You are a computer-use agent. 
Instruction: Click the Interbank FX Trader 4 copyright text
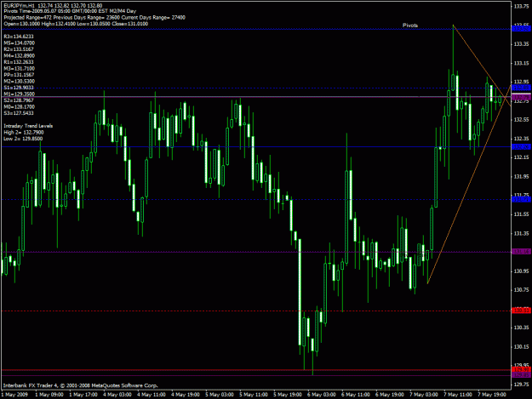tap(80, 385)
